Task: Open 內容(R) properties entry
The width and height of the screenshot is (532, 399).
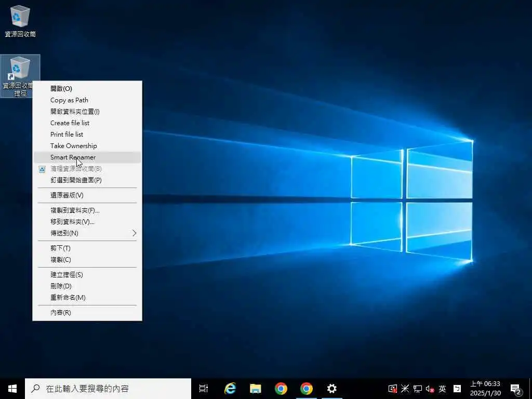Action: coord(87,313)
